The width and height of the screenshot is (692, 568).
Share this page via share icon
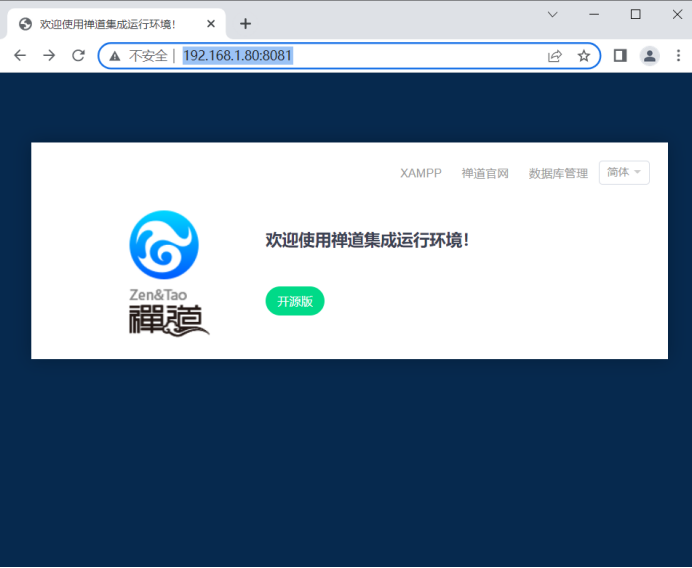point(555,56)
